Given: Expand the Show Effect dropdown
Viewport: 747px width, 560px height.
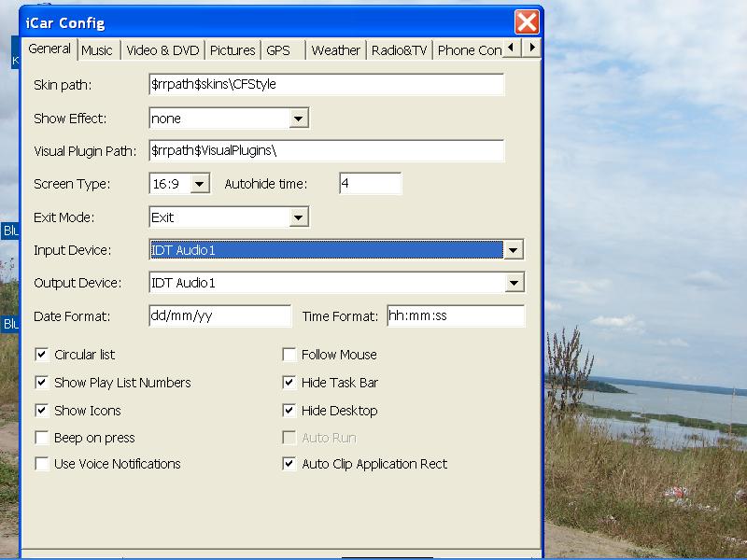Looking at the screenshot, I should tap(299, 119).
